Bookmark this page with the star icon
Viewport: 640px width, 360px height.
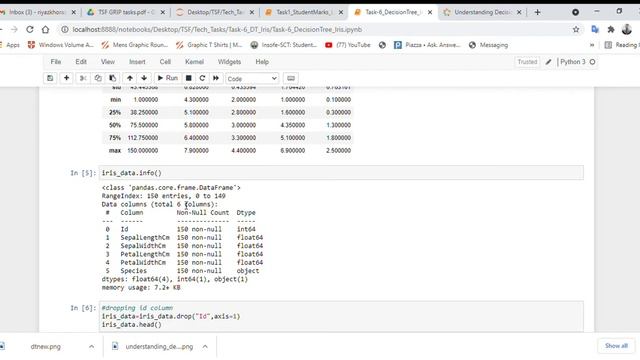tap(576, 29)
